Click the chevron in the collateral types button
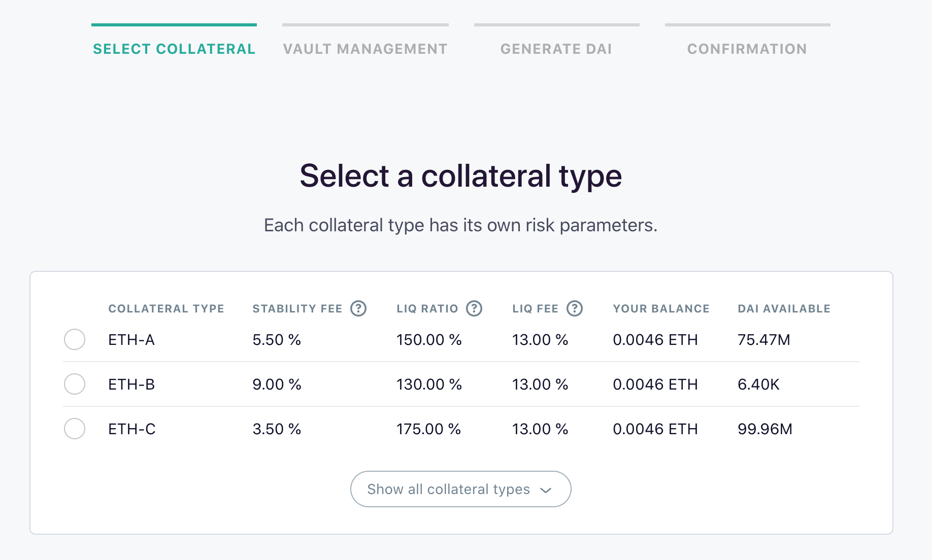 pos(546,490)
